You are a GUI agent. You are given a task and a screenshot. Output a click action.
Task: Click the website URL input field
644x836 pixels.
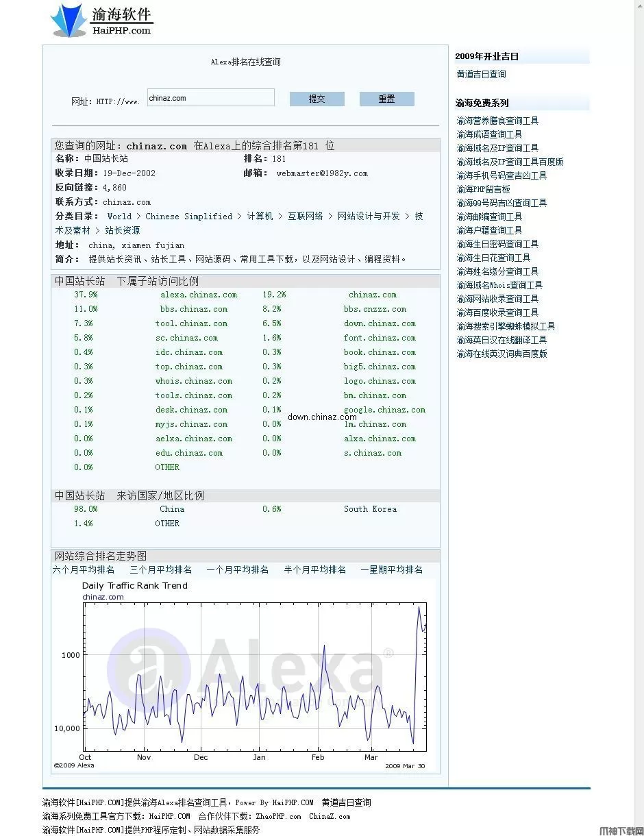click(x=210, y=97)
